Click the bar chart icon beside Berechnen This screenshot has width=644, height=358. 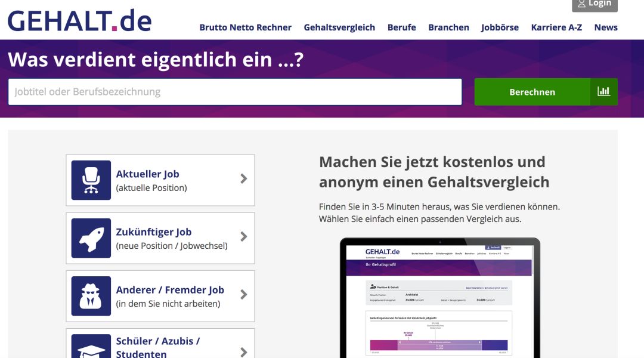603,92
